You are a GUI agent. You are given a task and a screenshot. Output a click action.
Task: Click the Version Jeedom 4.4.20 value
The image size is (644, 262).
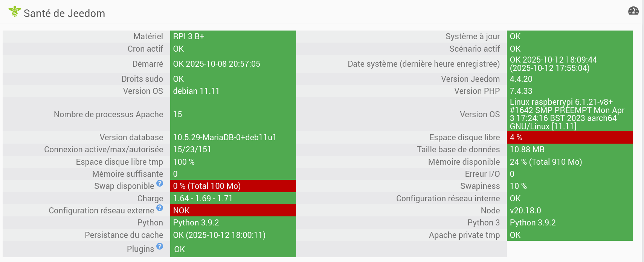521,79
